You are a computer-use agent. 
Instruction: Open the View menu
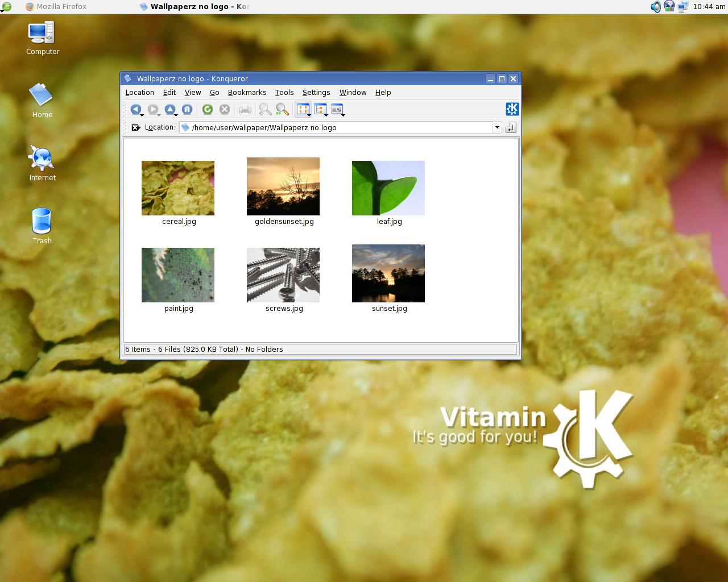click(193, 92)
